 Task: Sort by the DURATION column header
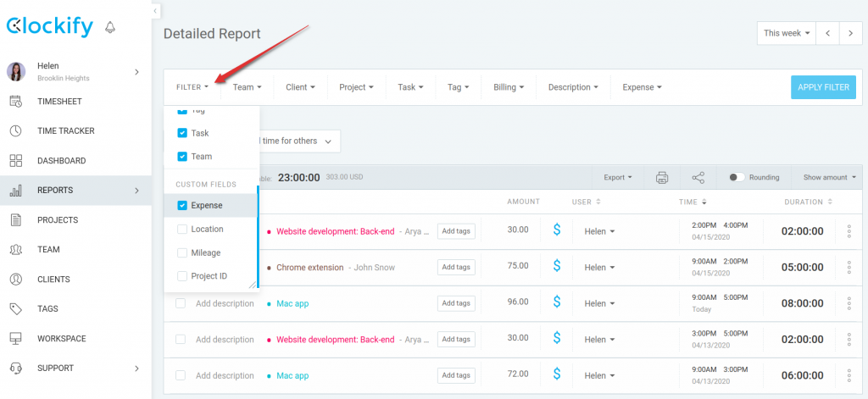pyautogui.click(x=808, y=202)
